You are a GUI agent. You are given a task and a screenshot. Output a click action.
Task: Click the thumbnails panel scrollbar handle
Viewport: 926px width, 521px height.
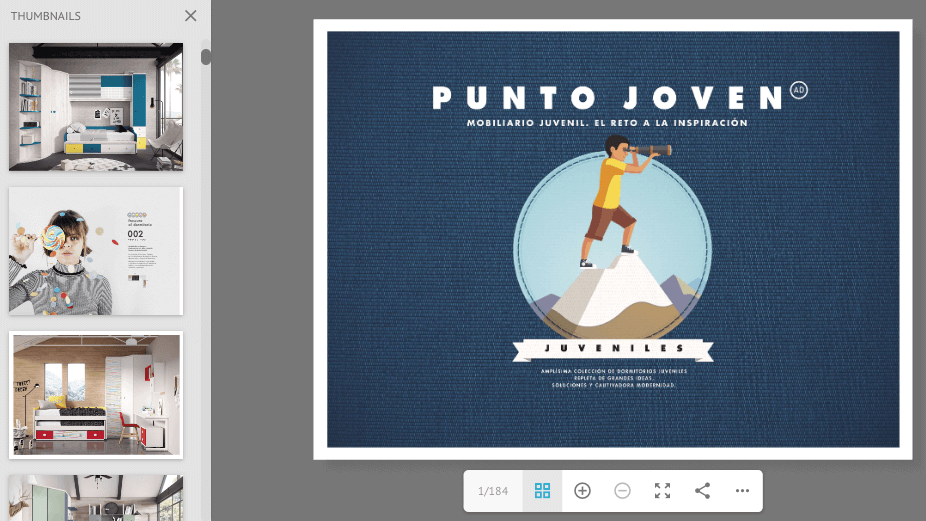tap(206, 56)
